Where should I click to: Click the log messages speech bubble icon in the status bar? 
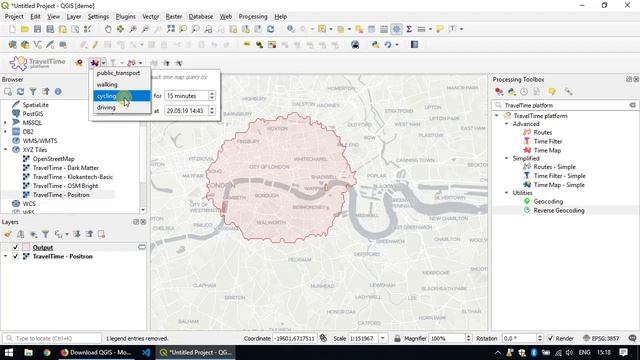coord(632,338)
